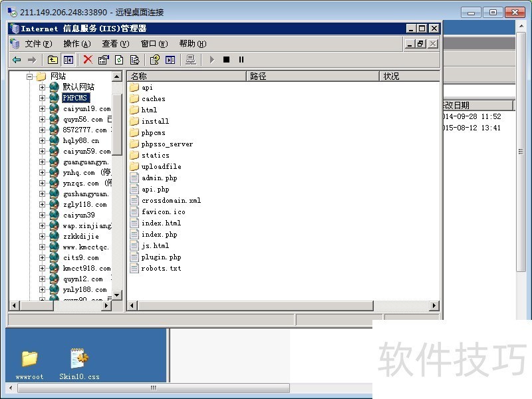Click the wwwroot folder desktop icon
This screenshot has height=399, width=532.
29,364
